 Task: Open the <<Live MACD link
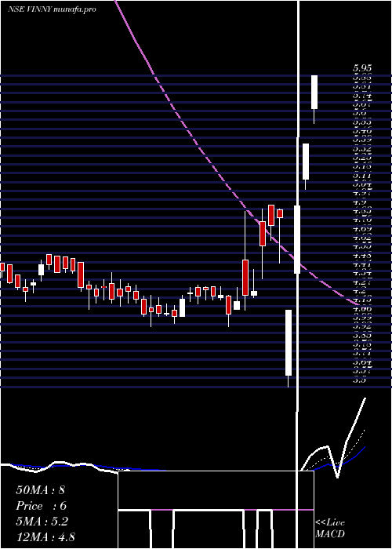pyautogui.click(x=330, y=528)
